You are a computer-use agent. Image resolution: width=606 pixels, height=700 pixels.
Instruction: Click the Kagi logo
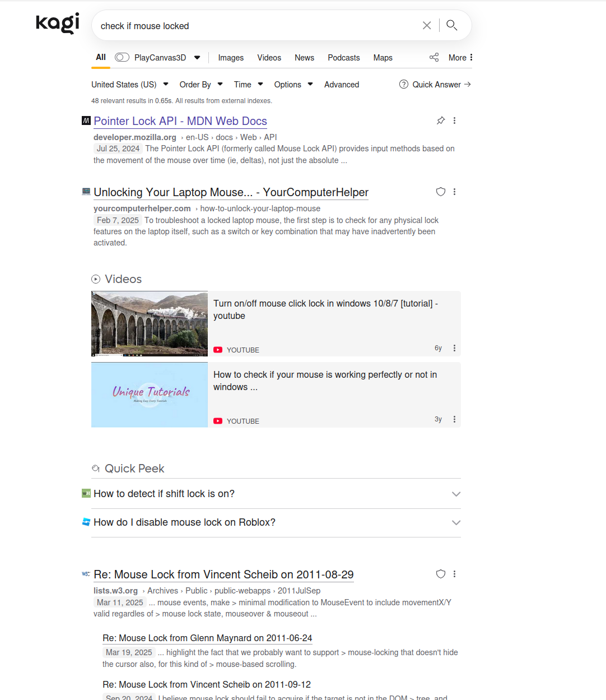(x=57, y=24)
